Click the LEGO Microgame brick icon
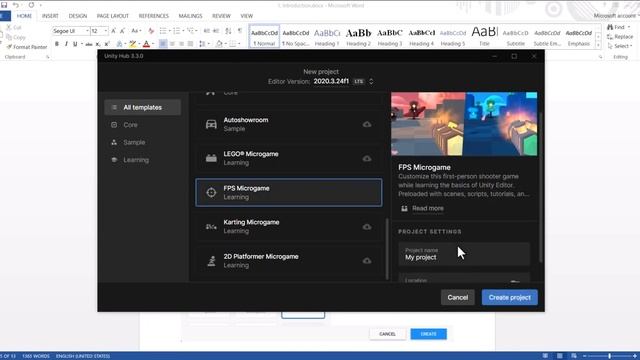The height and width of the screenshot is (360, 640). [211, 158]
